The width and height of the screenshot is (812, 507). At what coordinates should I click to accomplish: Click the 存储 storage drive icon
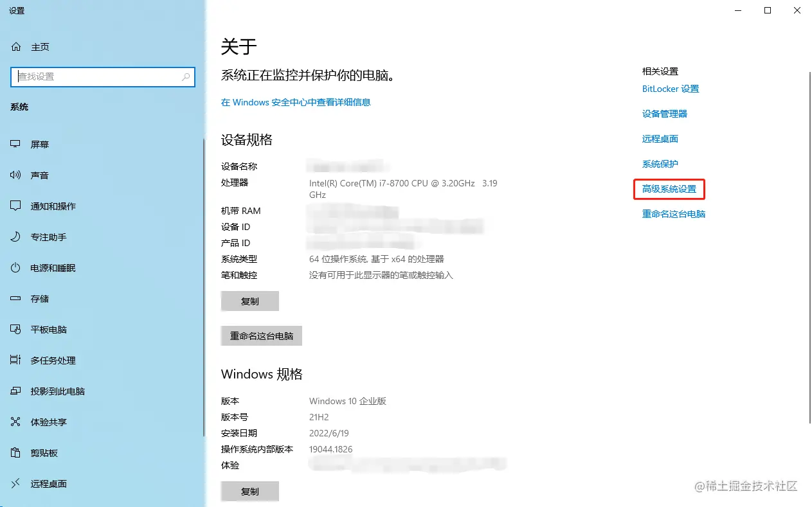pyautogui.click(x=16, y=299)
